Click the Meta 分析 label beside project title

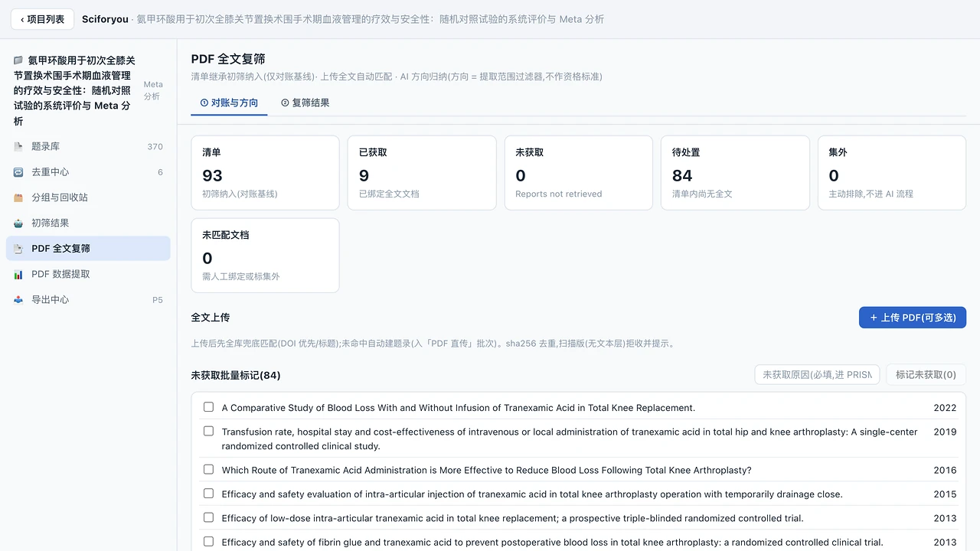153,90
